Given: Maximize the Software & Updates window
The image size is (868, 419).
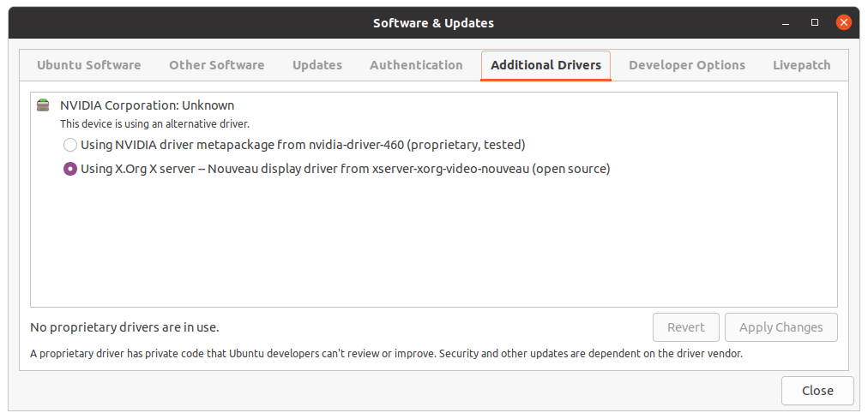Looking at the screenshot, I should coord(814,22).
